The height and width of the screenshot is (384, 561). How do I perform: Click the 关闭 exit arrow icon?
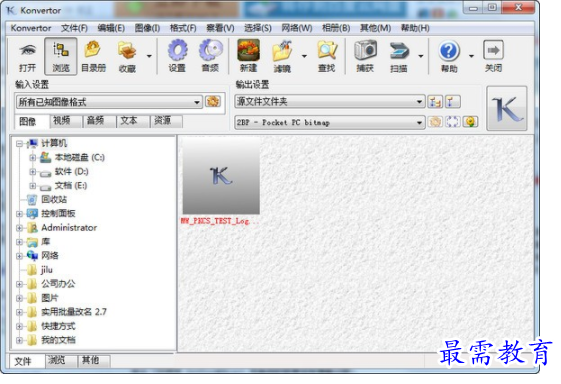(493, 50)
